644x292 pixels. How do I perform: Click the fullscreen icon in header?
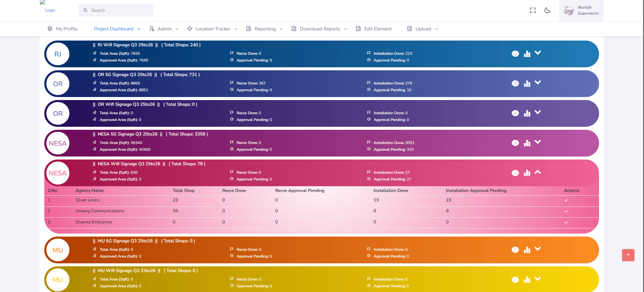click(533, 10)
